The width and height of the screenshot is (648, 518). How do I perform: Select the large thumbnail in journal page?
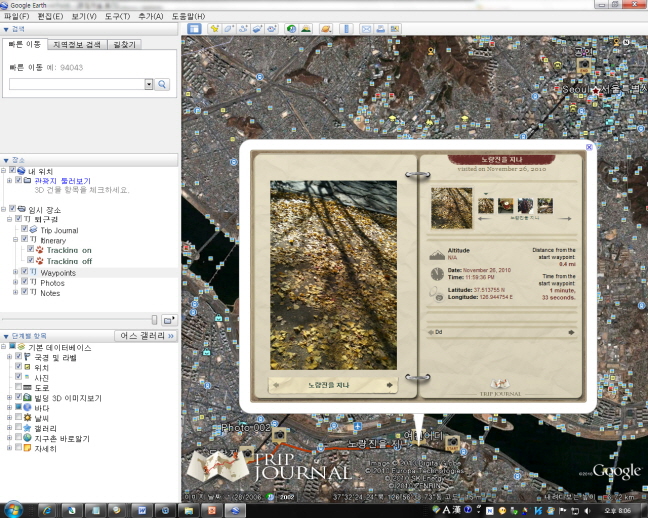[x=451, y=208]
